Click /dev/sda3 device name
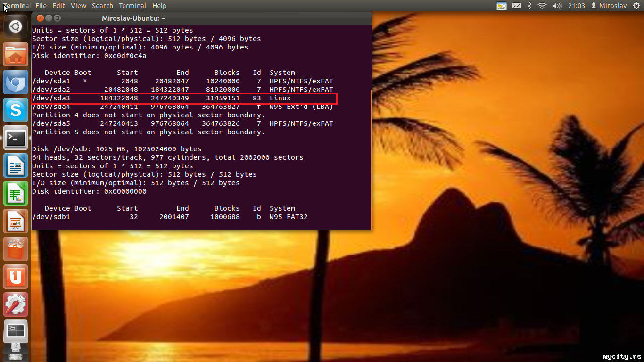This screenshot has height=362, width=644. (51, 98)
